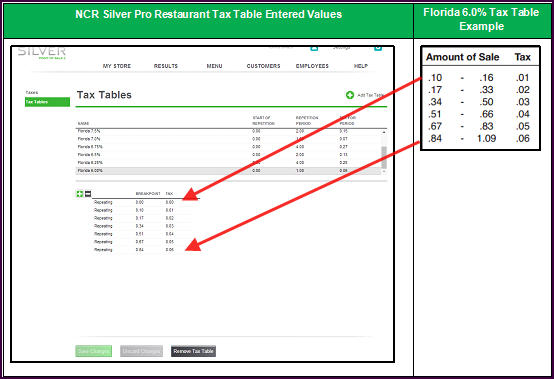554x379 pixels.
Task: Select the Taxes sidebar item
Action: [32, 93]
